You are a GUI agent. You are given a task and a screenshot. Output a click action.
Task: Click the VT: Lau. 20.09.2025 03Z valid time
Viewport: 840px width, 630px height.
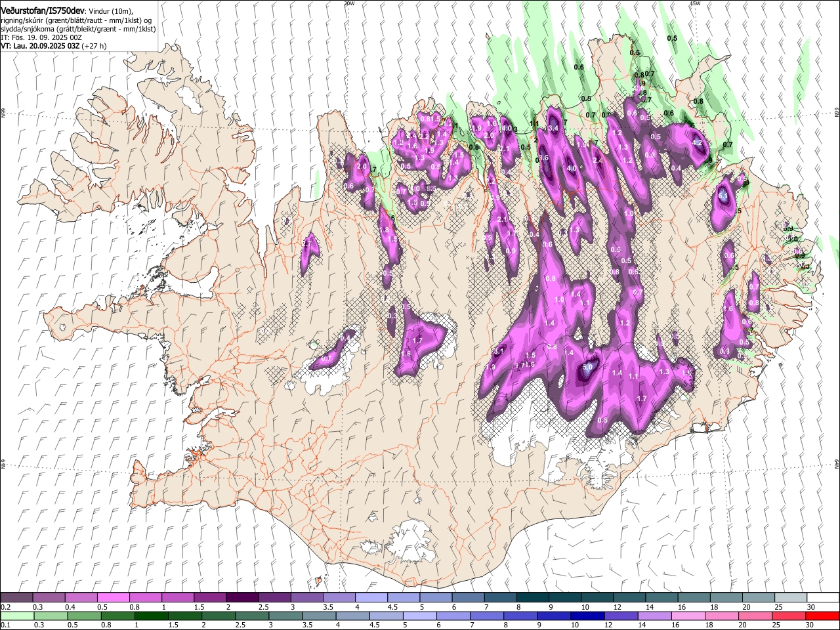pos(41,46)
